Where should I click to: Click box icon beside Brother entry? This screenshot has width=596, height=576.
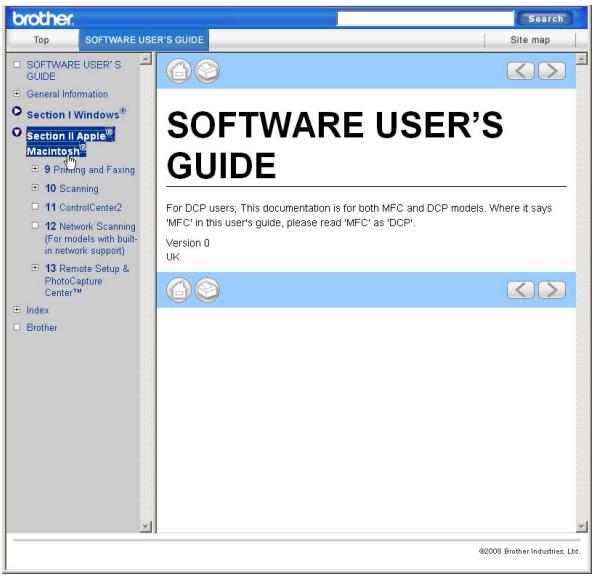[x=17, y=327]
